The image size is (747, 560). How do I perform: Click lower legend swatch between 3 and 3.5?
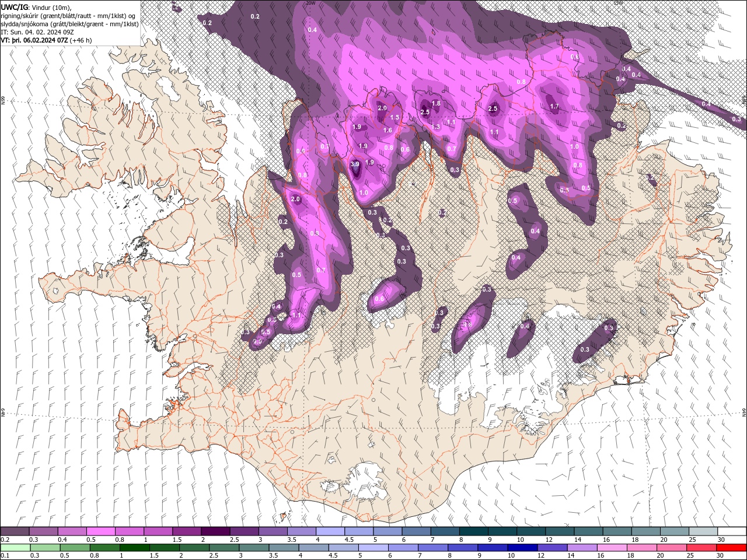(x=254, y=548)
